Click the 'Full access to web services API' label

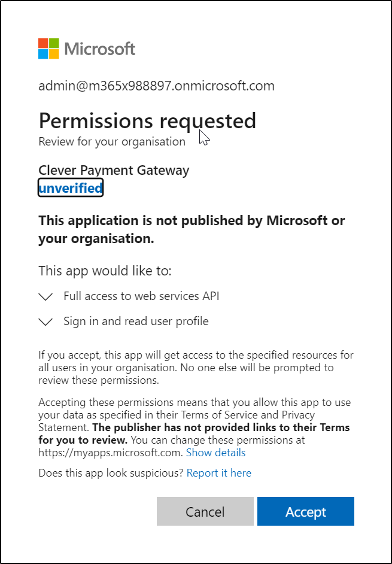(137, 296)
